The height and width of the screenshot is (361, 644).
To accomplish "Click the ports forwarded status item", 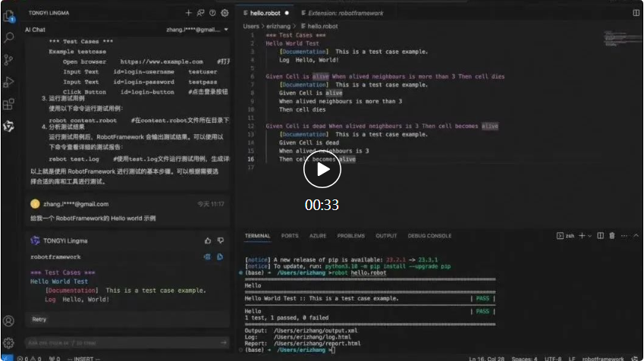I will pyautogui.click(x=55, y=359).
